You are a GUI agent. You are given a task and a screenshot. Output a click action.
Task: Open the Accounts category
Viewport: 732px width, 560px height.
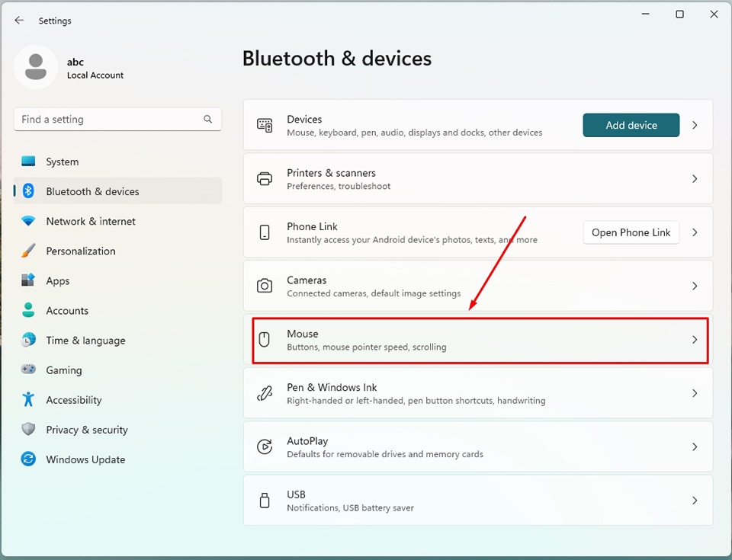(117, 310)
